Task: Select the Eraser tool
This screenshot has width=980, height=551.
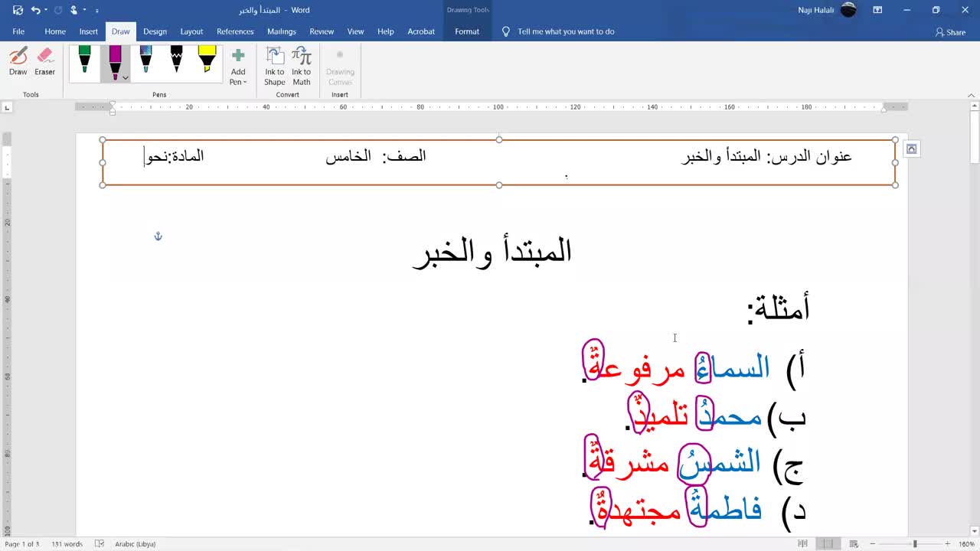Action: [44, 62]
